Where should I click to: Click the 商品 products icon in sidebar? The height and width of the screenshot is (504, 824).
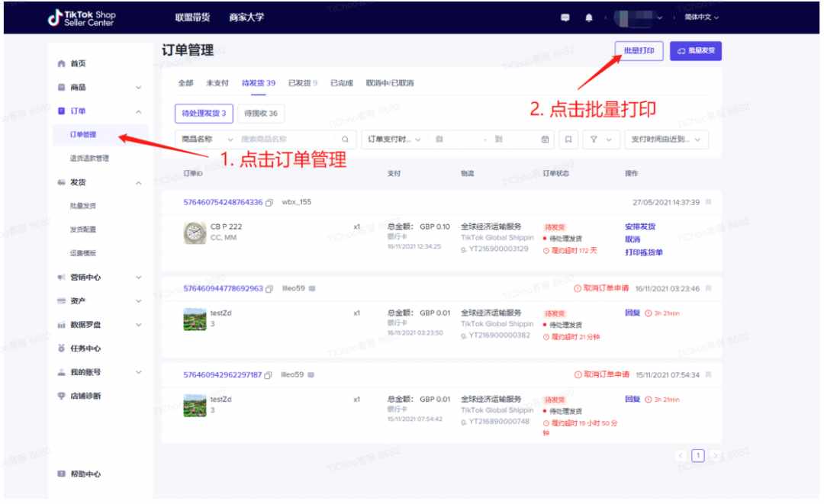click(62, 87)
